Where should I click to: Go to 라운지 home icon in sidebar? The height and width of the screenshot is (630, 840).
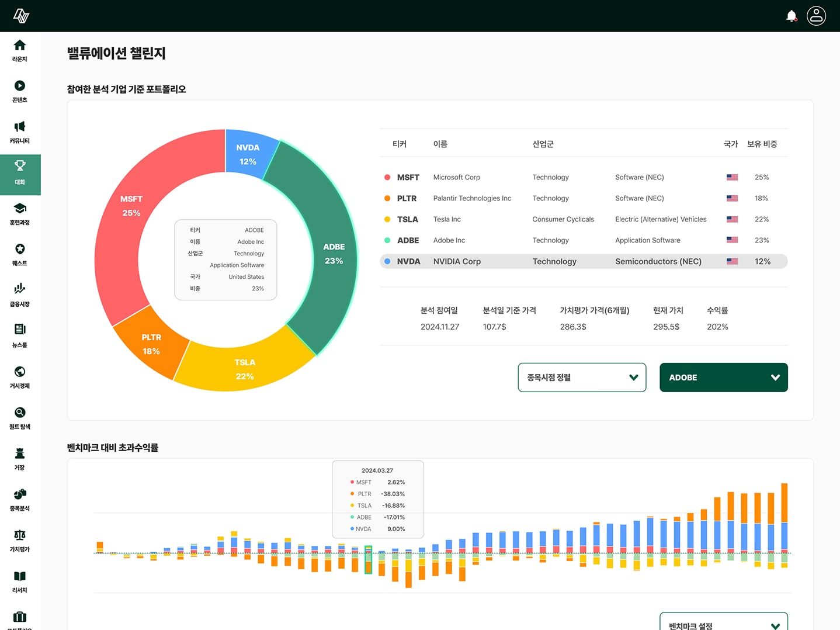20,45
